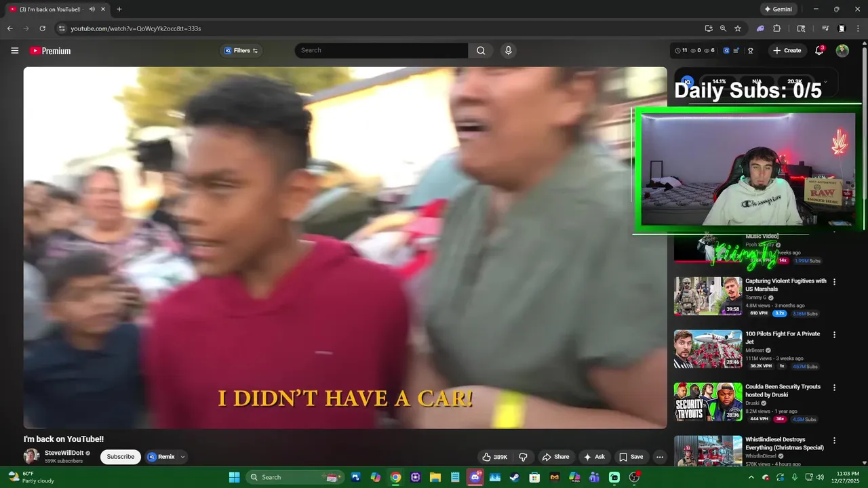Open more actions three-dot menu under video
The width and height of the screenshot is (868, 488).
659,457
